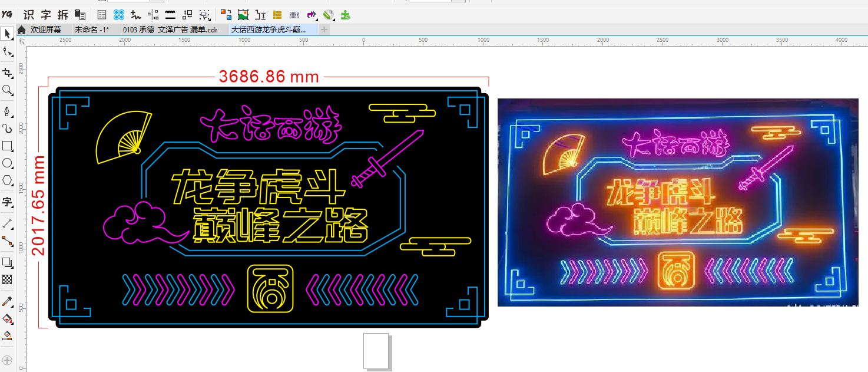Select the Color Eyedropper tool
The image size is (868, 372).
[x=7, y=301]
